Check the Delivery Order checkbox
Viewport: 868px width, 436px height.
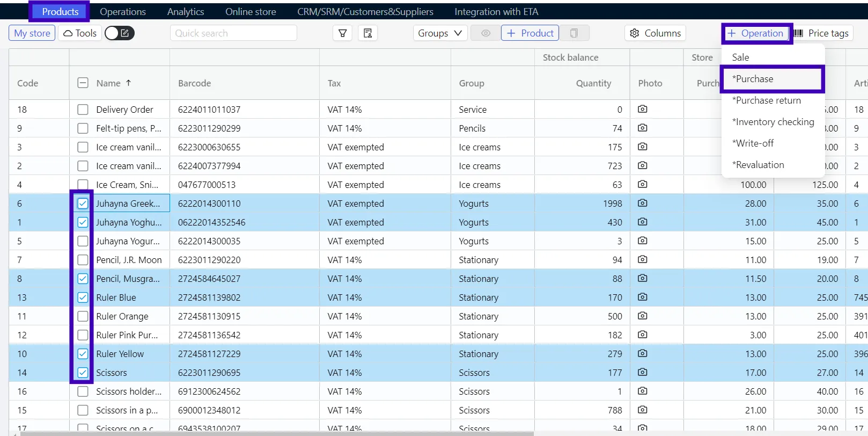tap(83, 110)
